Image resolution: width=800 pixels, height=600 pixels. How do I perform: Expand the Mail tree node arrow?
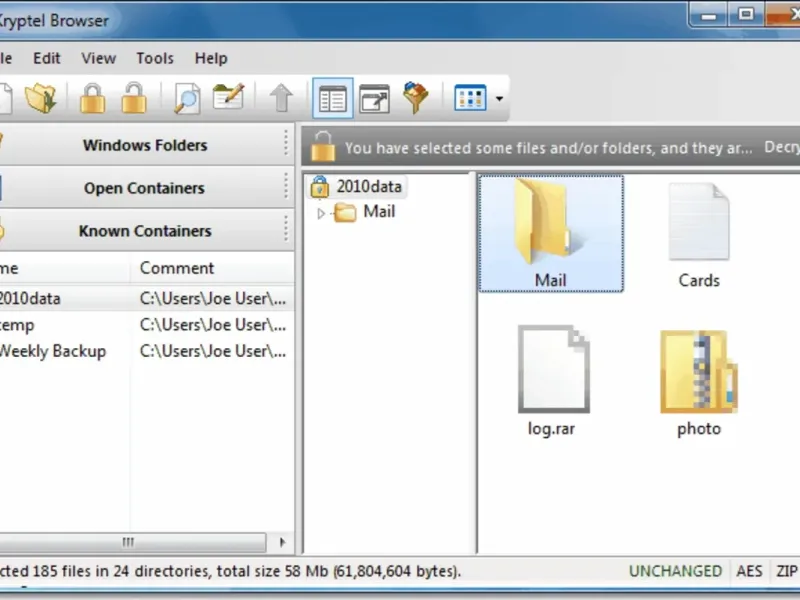coord(321,213)
